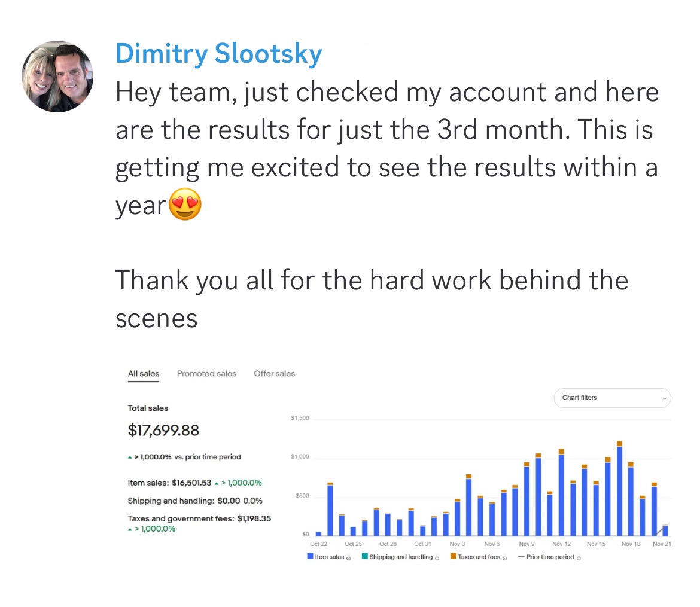Open the Offer sales tab
The height and width of the screenshot is (607, 700).
click(274, 374)
